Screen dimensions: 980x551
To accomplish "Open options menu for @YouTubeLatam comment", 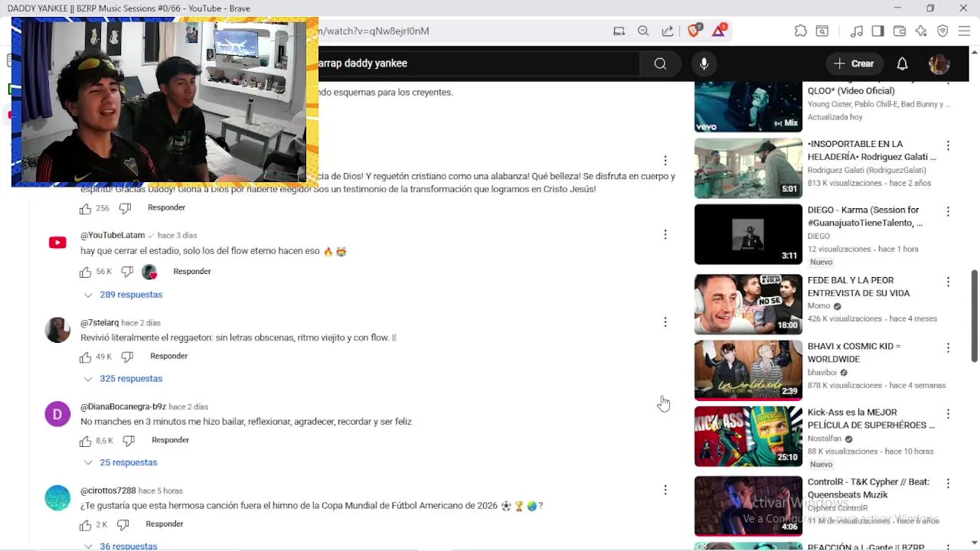I will 665,234.
